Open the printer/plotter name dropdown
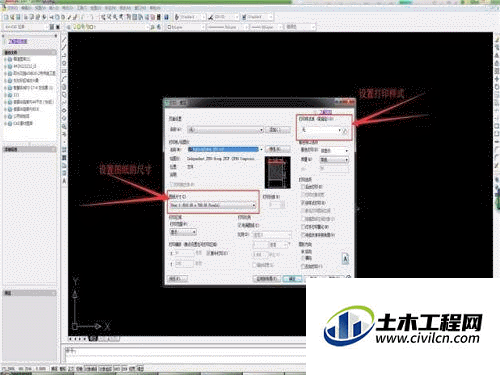500x375 pixels. pyautogui.click(x=225, y=149)
